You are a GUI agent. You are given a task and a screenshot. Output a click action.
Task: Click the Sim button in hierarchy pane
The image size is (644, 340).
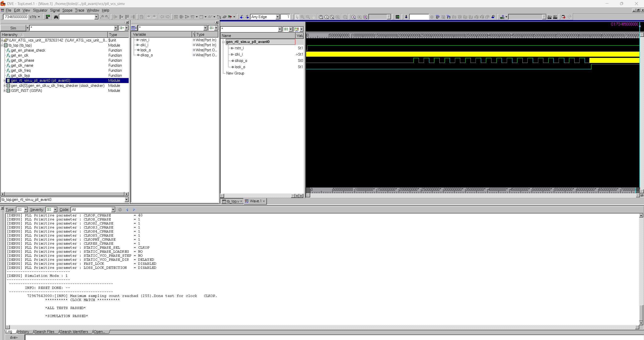pyautogui.click(x=13, y=28)
